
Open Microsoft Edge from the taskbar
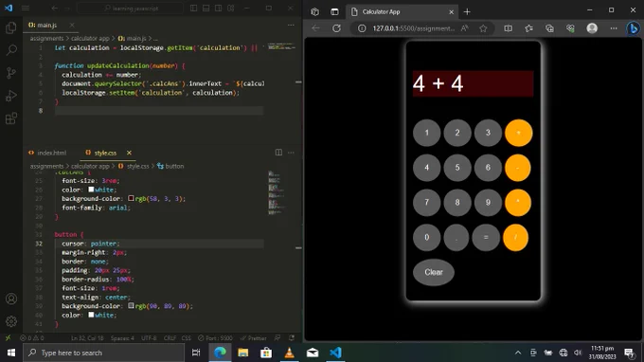pyautogui.click(x=220, y=353)
